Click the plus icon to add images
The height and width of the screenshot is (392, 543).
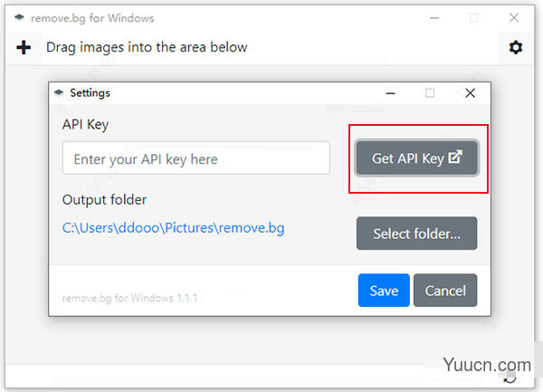pyautogui.click(x=24, y=47)
